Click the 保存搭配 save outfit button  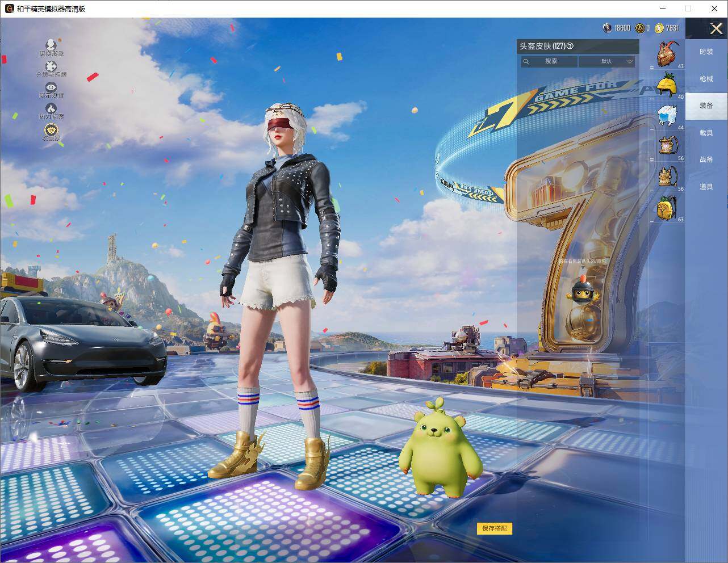[495, 528]
